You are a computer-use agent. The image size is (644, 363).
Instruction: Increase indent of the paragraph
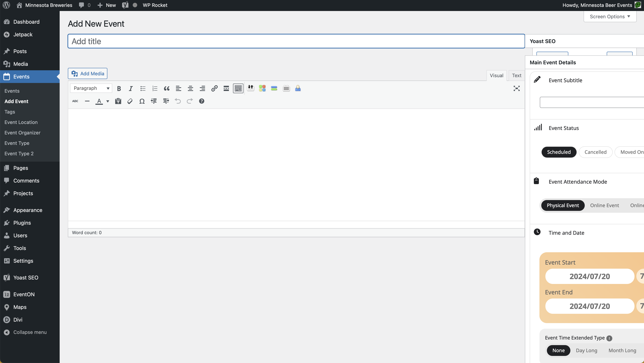[x=166, y=101]
